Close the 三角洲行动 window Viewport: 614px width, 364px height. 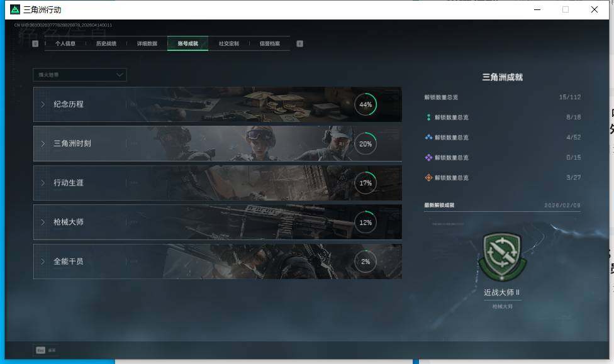pos(594,9)
